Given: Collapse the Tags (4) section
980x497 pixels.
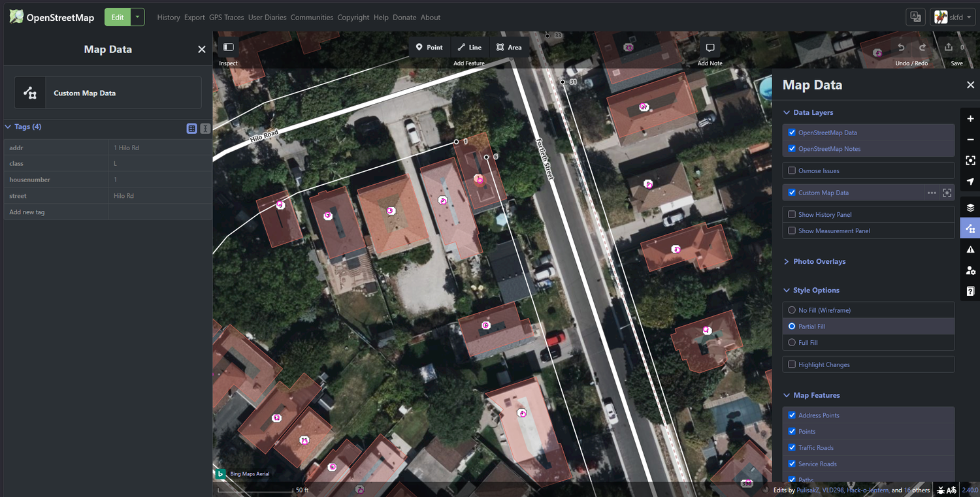Looking at the screenshot, I should 24,127.
